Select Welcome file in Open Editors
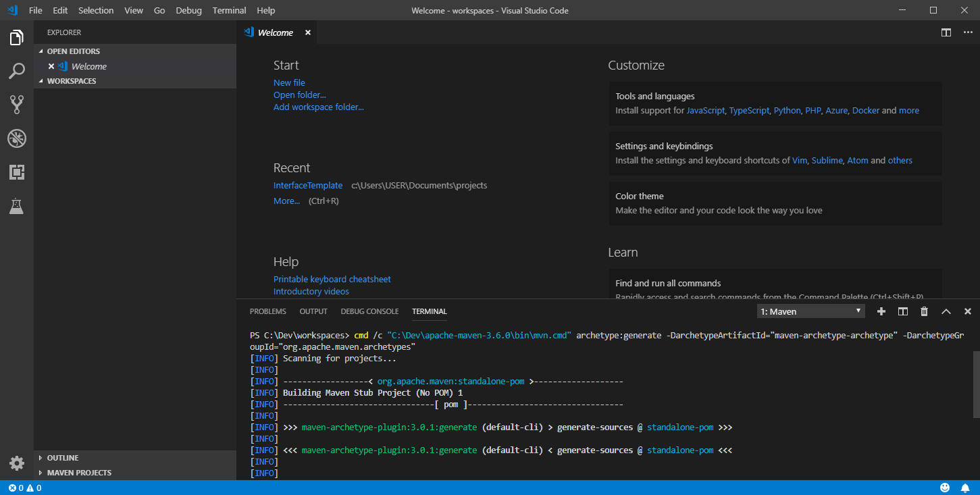 (135, 66)
